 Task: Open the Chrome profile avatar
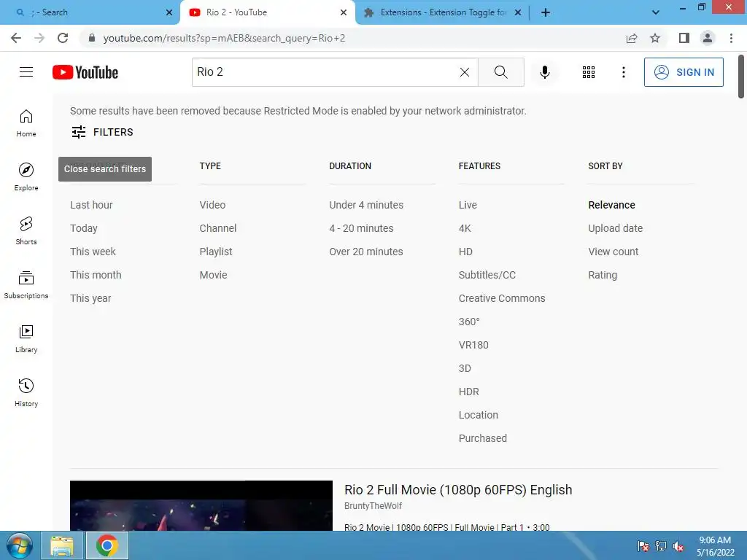(x=708, y=38)
